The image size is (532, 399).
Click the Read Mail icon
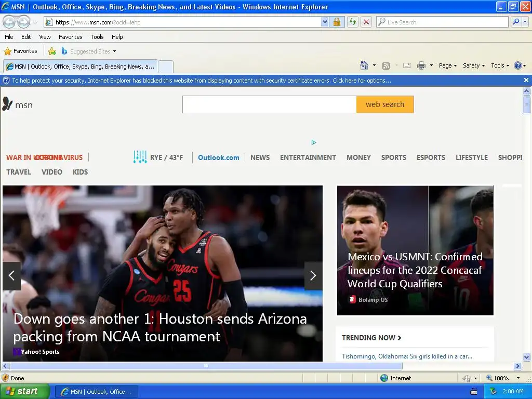407,65
